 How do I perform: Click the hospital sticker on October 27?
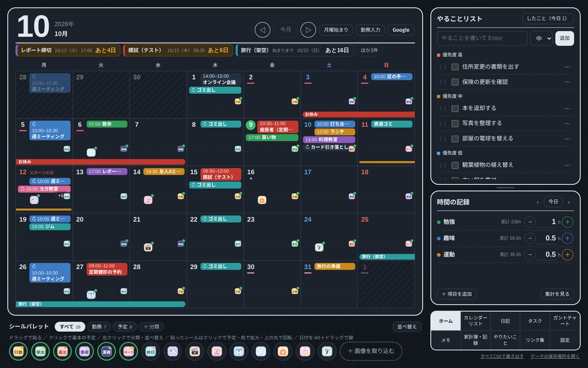tap(91, 295)
